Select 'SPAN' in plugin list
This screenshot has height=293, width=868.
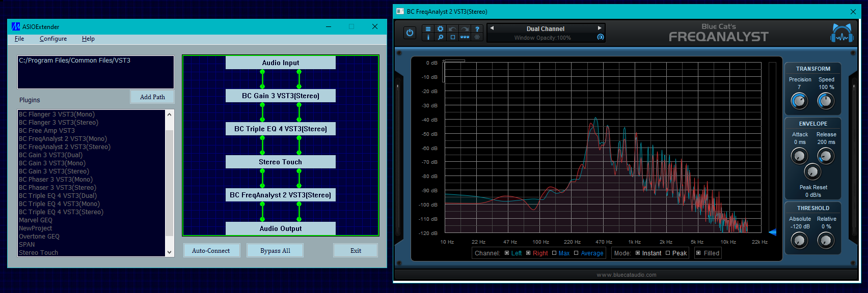click(27, 245)
